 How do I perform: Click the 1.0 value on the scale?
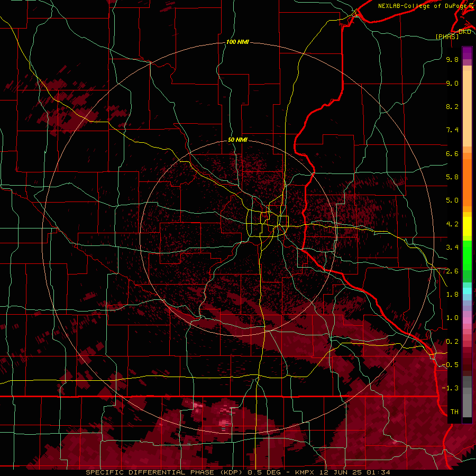tap(452, 318)
